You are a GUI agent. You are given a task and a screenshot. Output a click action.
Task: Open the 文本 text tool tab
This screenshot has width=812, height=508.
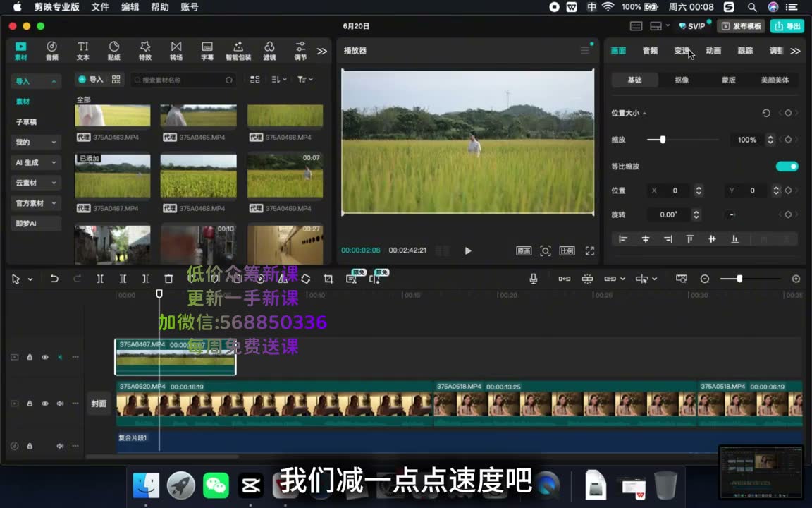click(x=83, y=51)
